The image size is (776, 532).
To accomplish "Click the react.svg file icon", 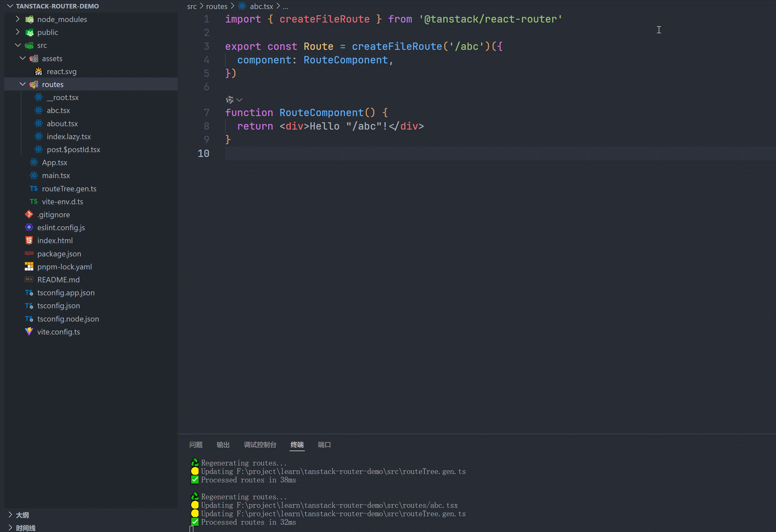I will tap(39, 71).
